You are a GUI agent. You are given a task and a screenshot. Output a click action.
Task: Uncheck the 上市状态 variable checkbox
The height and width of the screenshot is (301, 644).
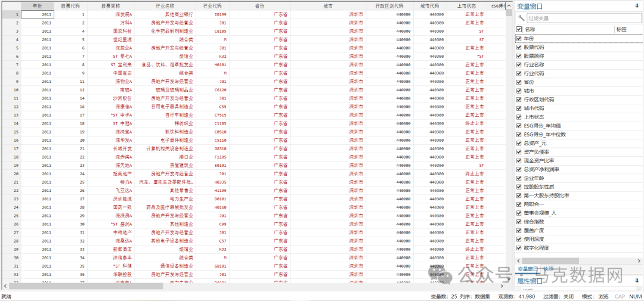point(519,117)
